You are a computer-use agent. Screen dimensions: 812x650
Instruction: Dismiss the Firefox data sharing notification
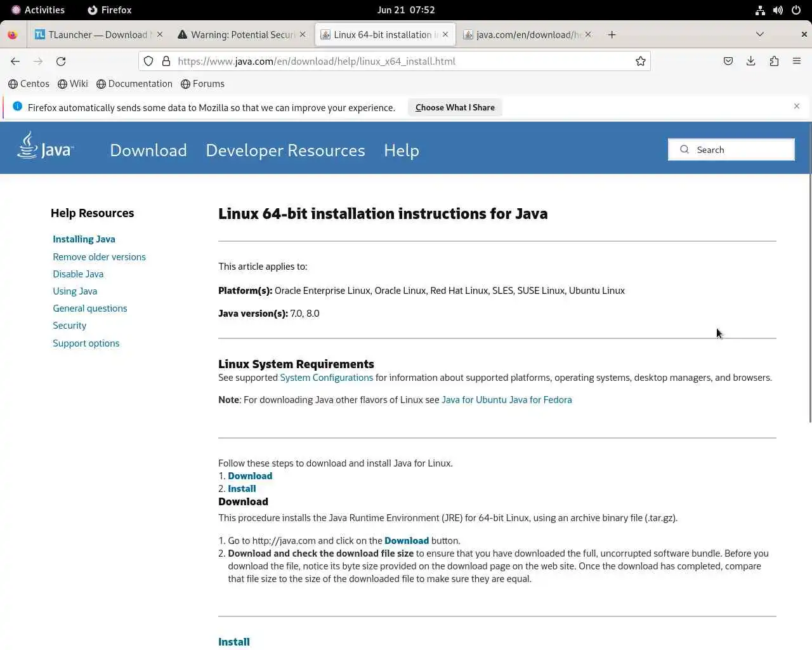pyautogui.click(x=797, y=107)
